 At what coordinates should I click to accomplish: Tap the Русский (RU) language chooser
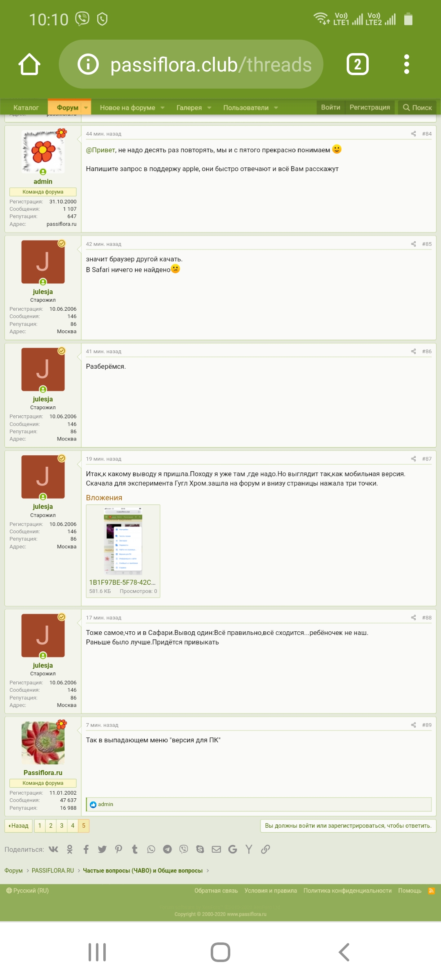point(27,891)
